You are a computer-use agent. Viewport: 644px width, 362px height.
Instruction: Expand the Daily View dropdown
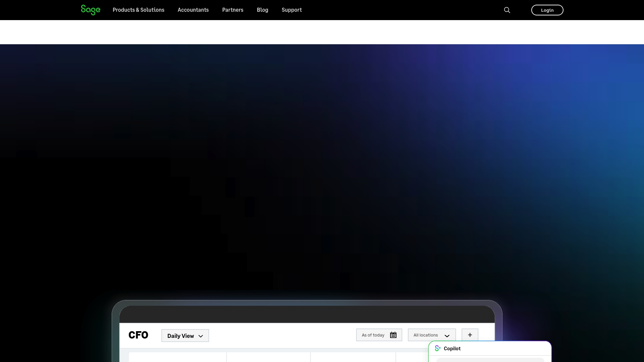[x=185, y=336]
